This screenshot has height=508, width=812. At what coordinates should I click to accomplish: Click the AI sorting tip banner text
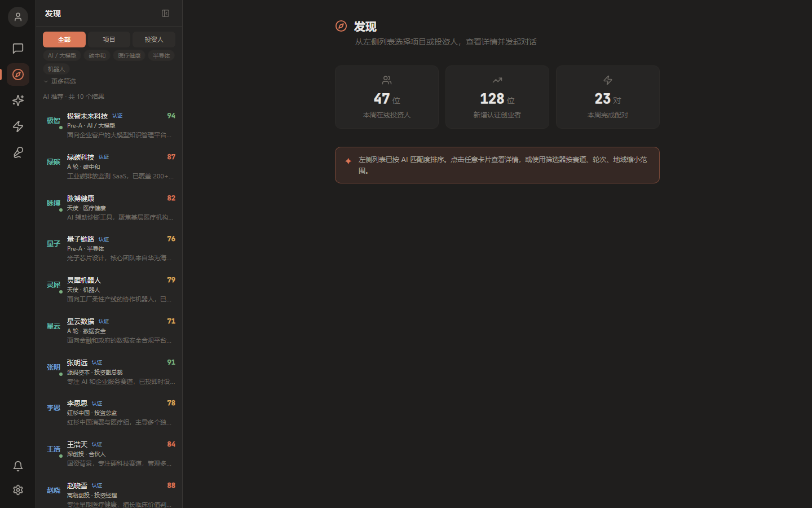tap(503, 165)
